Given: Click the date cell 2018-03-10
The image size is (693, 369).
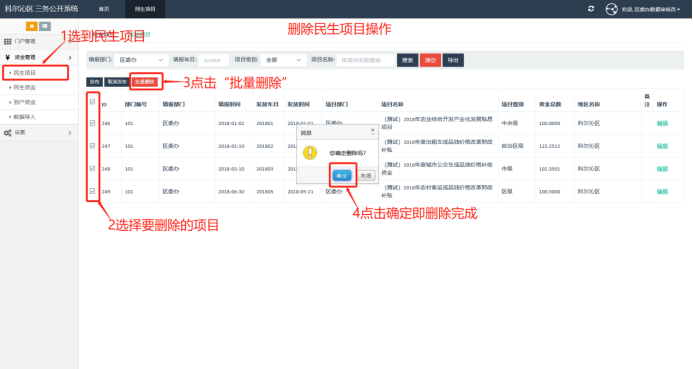Looking at the screenshot, I should (x=231, y=169).
